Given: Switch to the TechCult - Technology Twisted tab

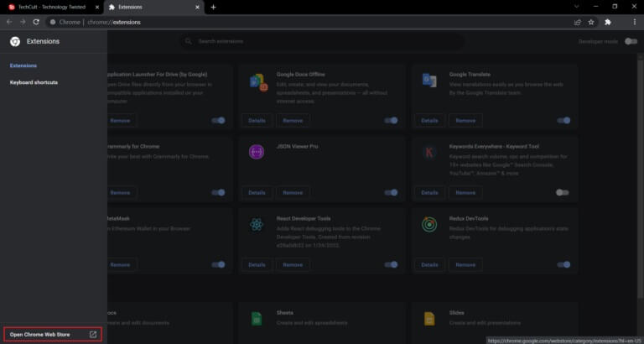Looking at the screenshot, I should coord(52,7).
